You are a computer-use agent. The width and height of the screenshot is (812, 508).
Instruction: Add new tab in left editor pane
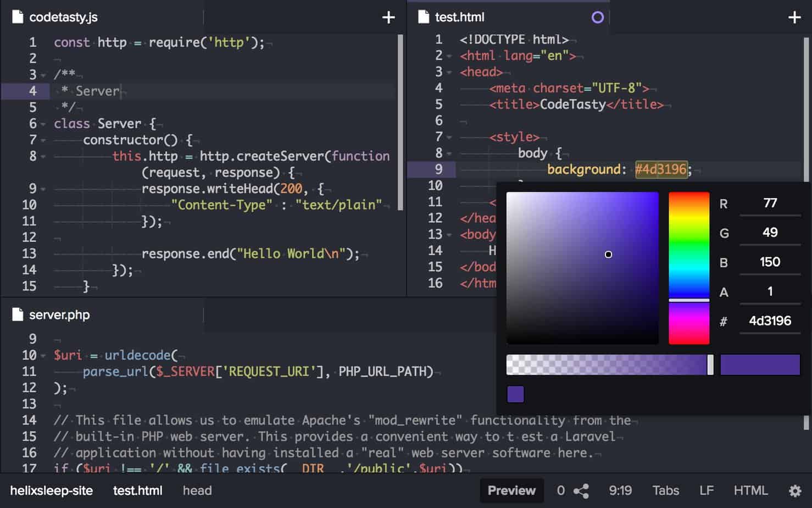coord(388,18)
